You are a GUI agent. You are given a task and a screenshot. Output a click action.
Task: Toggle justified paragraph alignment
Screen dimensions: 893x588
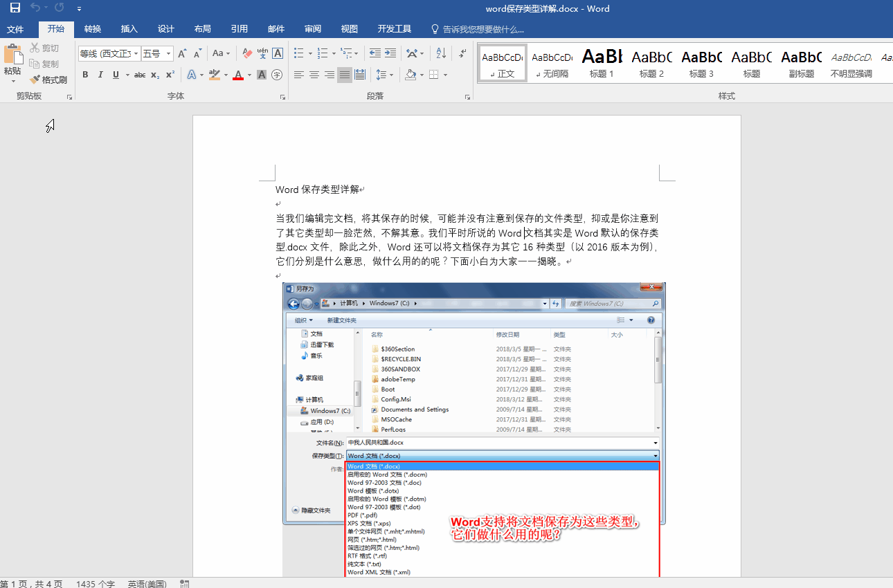pyautogui.click(x=345, y=75)
